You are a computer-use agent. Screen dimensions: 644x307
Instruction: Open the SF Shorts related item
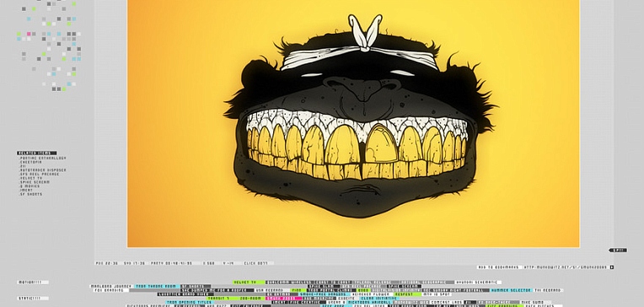tap(30, 194)
